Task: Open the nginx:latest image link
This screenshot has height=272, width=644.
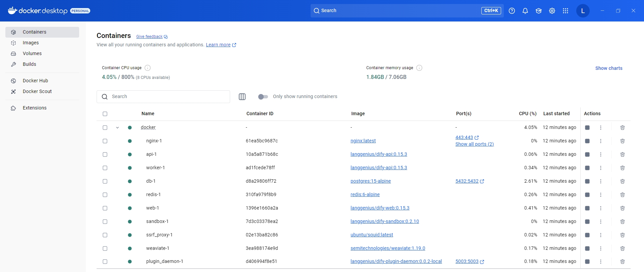Action: (363, 141)
